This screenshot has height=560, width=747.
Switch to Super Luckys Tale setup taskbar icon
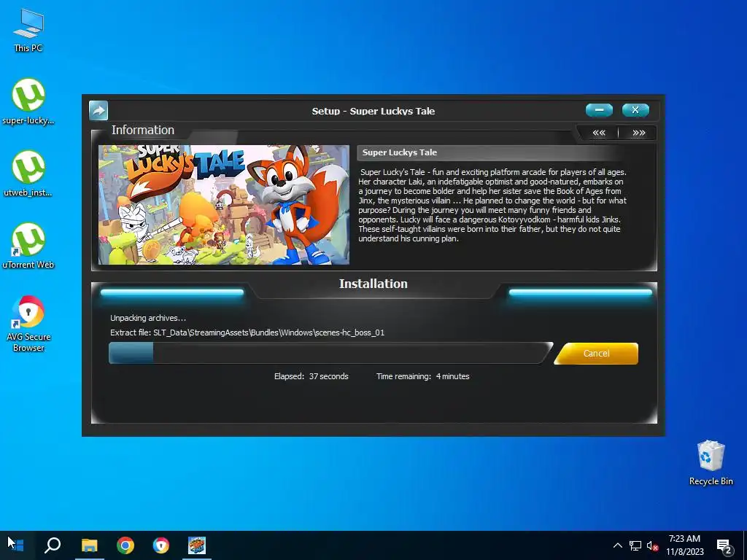[197, 545]
